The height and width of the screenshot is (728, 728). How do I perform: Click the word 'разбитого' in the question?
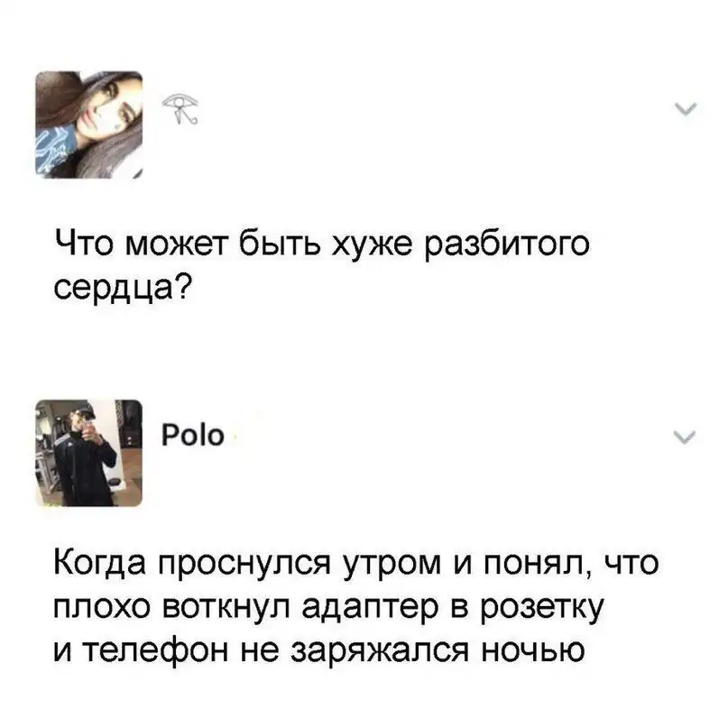tap(507, 244)
